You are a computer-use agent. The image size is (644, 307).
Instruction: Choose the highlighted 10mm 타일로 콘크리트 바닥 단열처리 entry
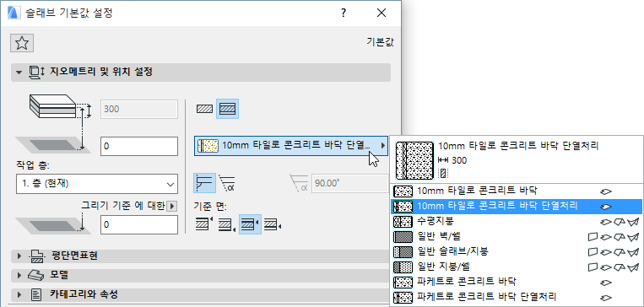(516, 207)
